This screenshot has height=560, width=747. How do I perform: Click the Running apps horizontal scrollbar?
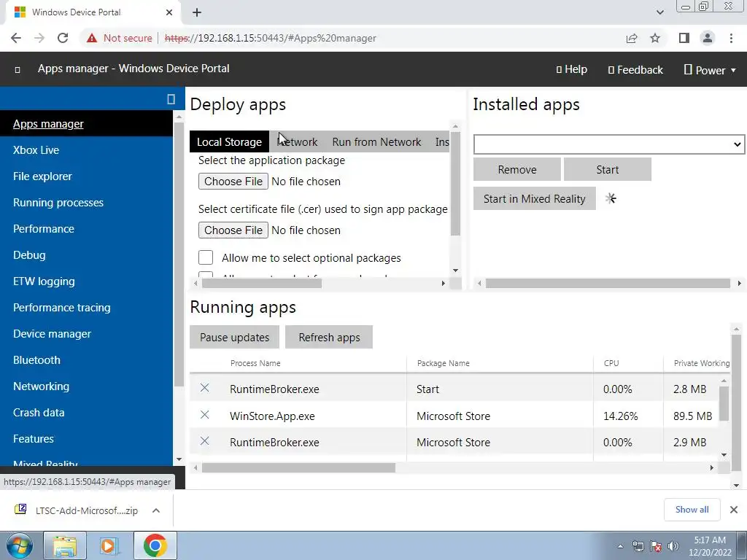(298, 468)
